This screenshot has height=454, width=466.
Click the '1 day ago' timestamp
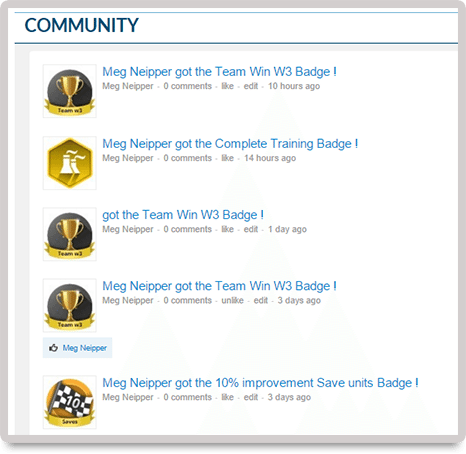pyautogui.click(x=287, y=229)
